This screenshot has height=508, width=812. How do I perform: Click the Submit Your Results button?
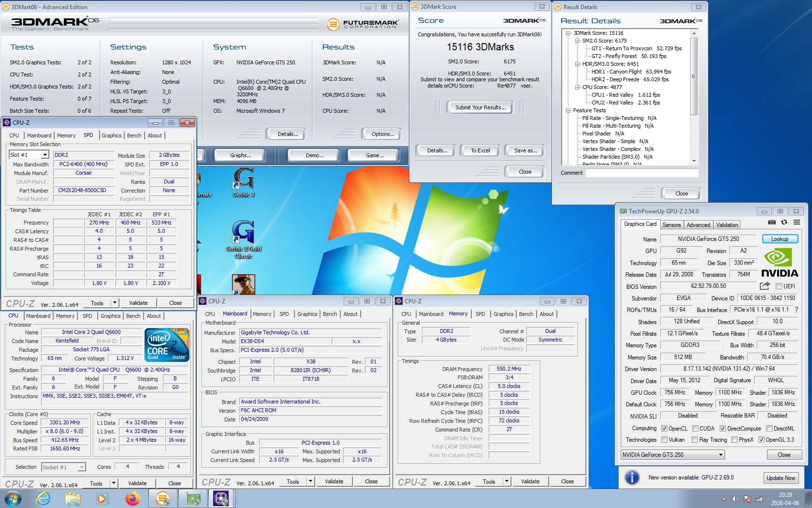[x=480, y=107]
